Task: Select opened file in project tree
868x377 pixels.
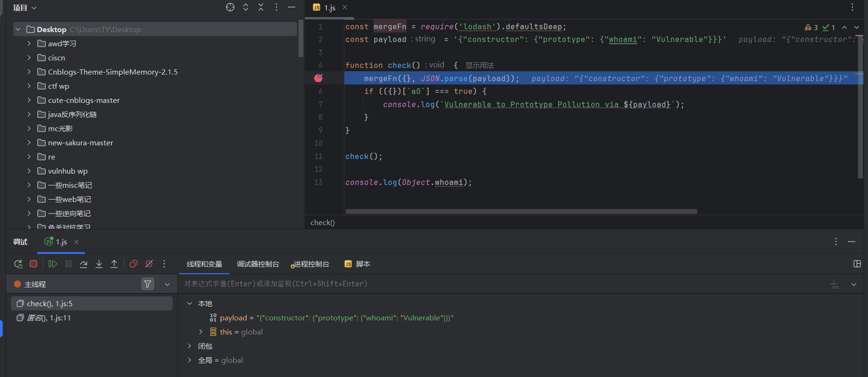Action: [x=230, y=7]
